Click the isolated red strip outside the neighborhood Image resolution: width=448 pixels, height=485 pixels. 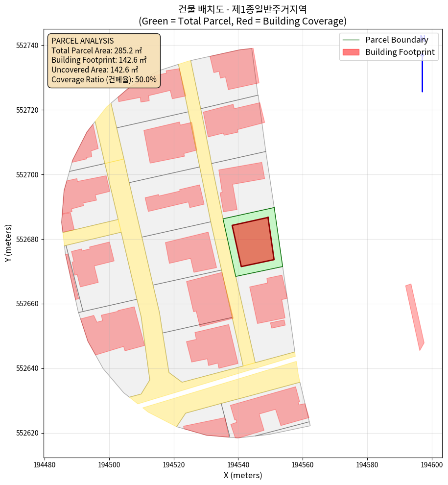pos(415,316)
